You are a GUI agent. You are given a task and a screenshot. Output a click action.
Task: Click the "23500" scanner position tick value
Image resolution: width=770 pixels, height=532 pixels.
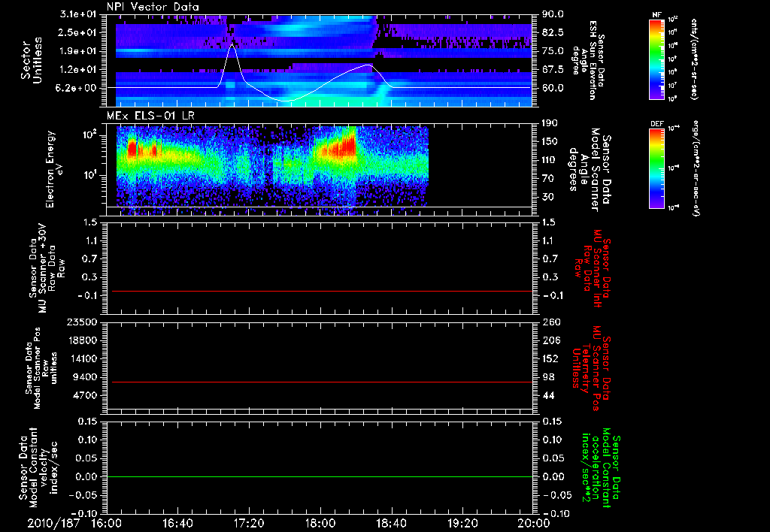81,322
